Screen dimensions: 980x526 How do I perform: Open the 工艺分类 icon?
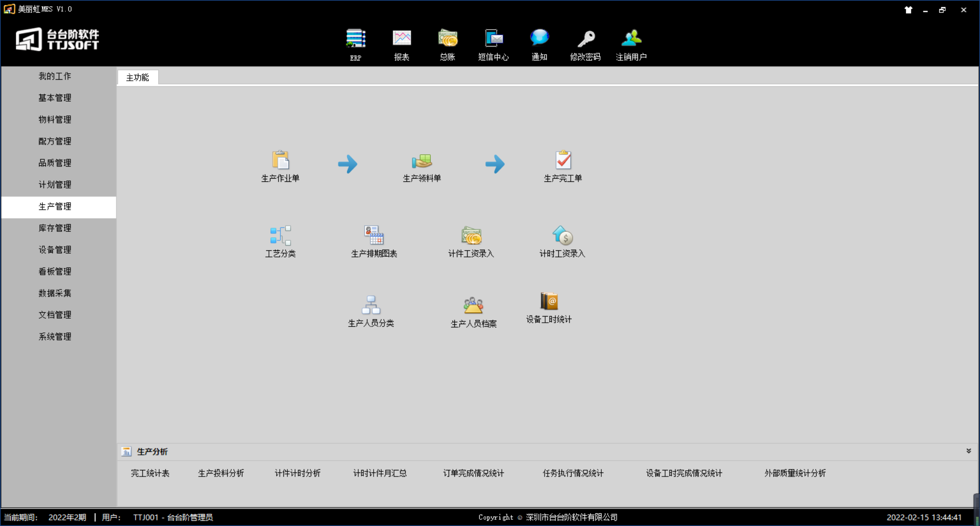[x=280, y=236]
